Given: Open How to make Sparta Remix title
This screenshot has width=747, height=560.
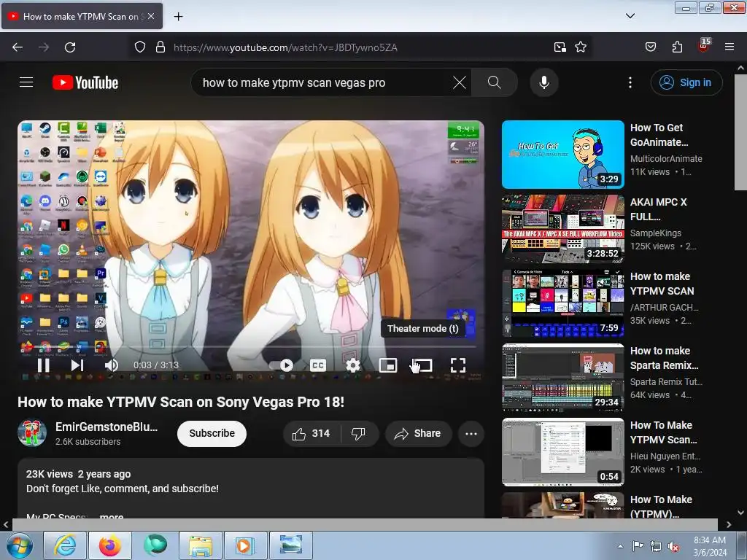Looking at the screenshot, I should (664, 357).
